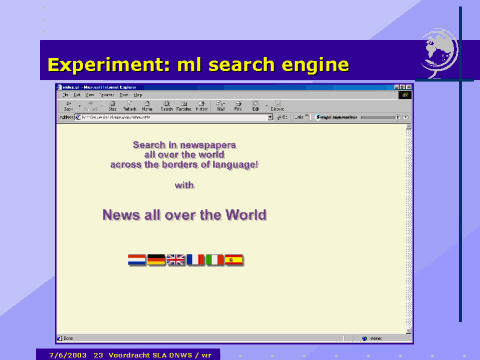Open the File menu
The image size is (480, 360).
[x=66, y=95]
